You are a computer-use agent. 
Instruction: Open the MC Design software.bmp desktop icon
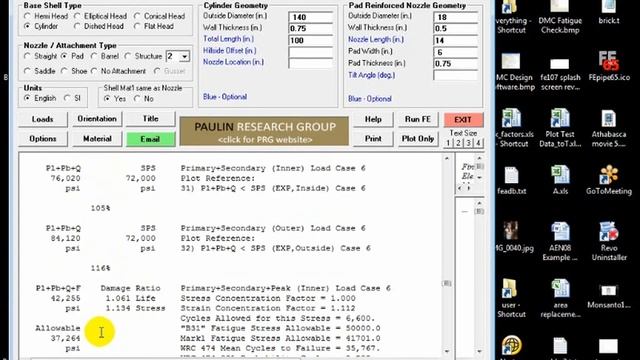(513, 71)
